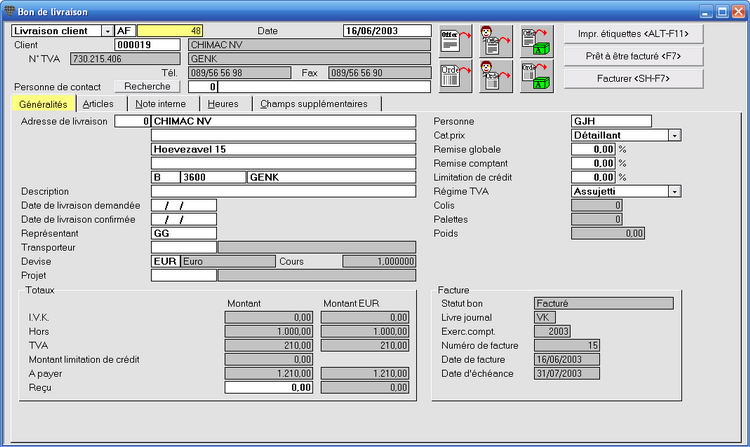
Task: Click the Date de facture value 16/06/2003
Action: pyautogui.click(x=567, y=360)
